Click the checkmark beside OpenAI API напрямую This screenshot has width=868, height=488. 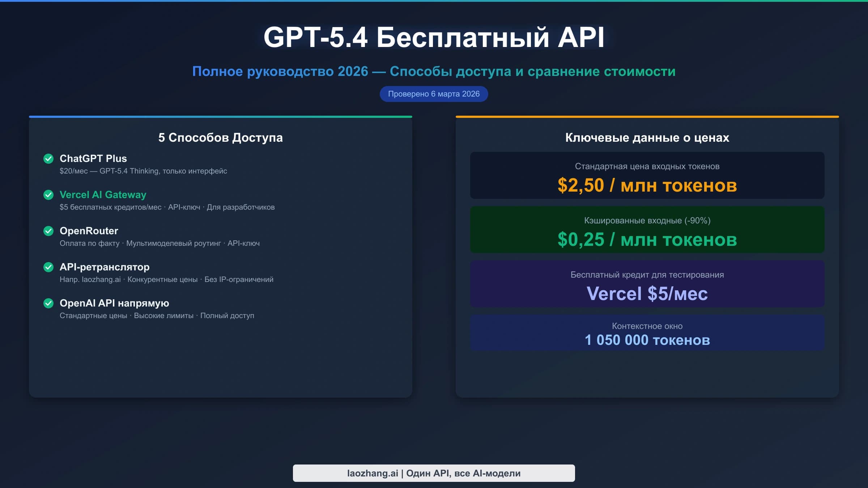[48, 303]
